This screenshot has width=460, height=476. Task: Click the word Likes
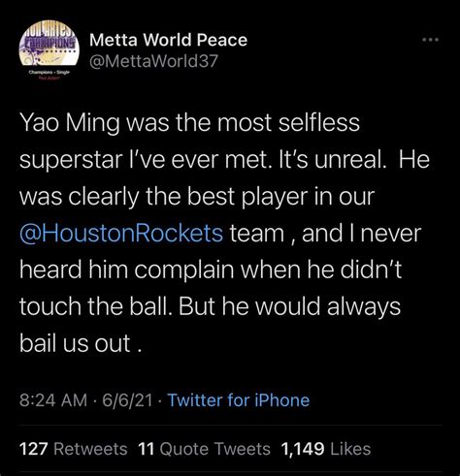[350, 449]
